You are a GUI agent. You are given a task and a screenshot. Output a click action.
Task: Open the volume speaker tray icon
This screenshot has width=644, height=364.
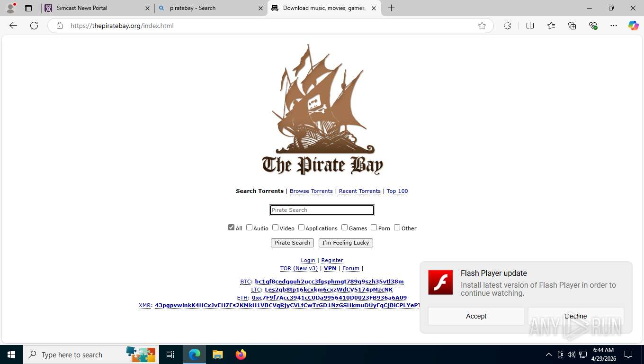[x=572, y=355]
